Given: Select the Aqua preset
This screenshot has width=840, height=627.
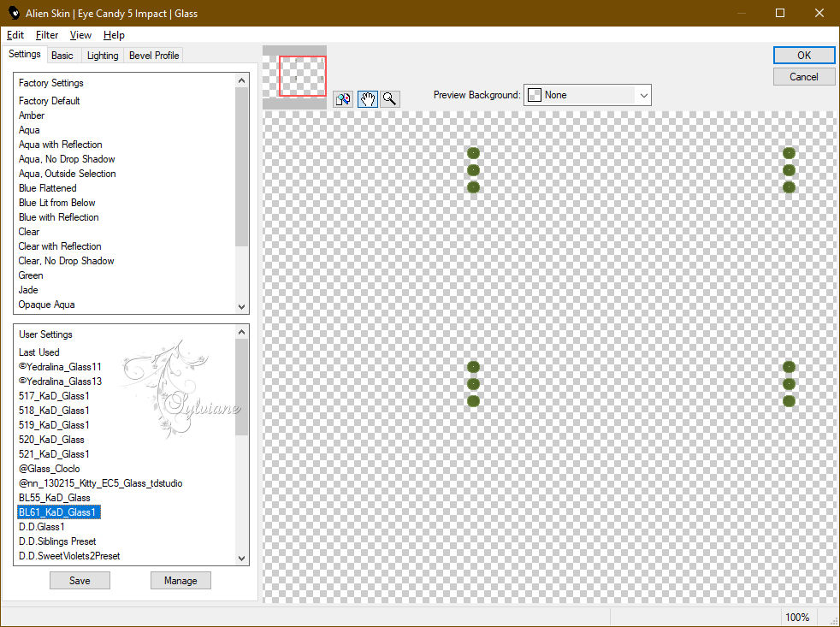Looking at the screenshot, I should [29, 130].
